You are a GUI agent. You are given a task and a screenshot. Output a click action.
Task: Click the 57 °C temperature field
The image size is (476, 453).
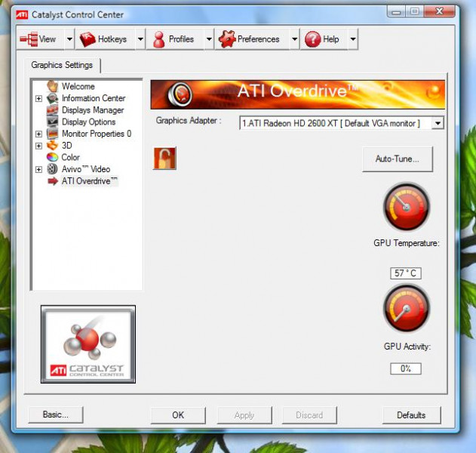406,273
